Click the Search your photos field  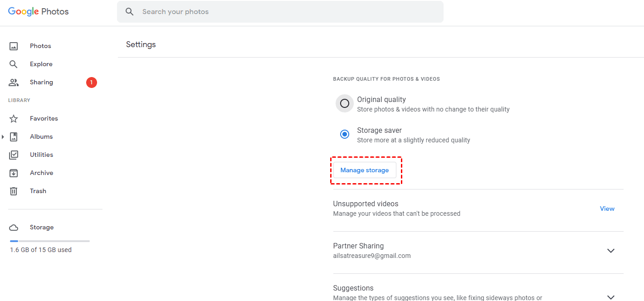tap(286, 12)
